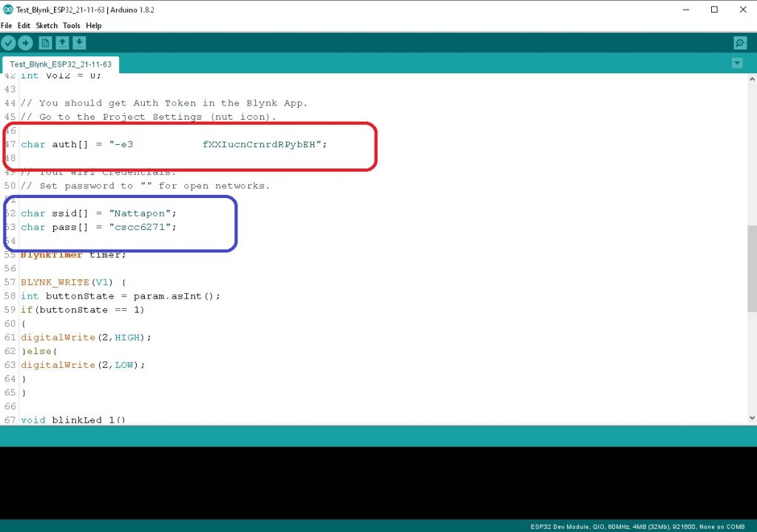Click the editor scroll down arrow
Screen dimensions: 757x532
(x=752, y=418)
